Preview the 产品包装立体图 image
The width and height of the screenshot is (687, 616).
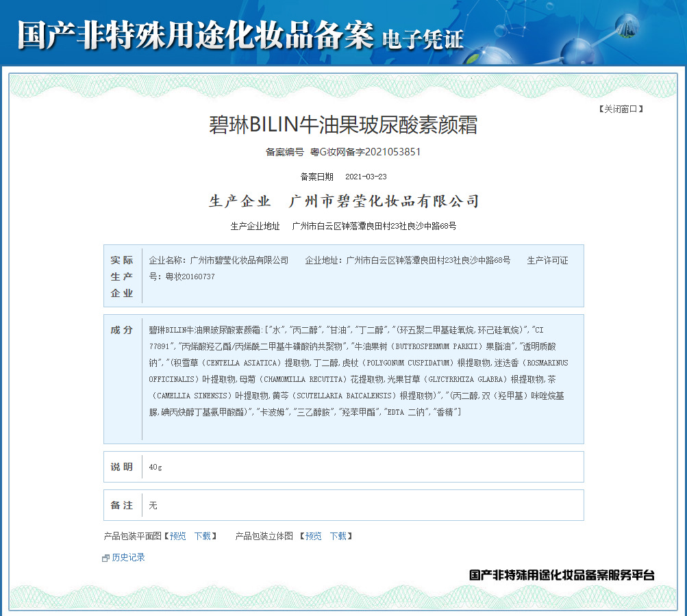pyautogui.click(x=314, y=536)
